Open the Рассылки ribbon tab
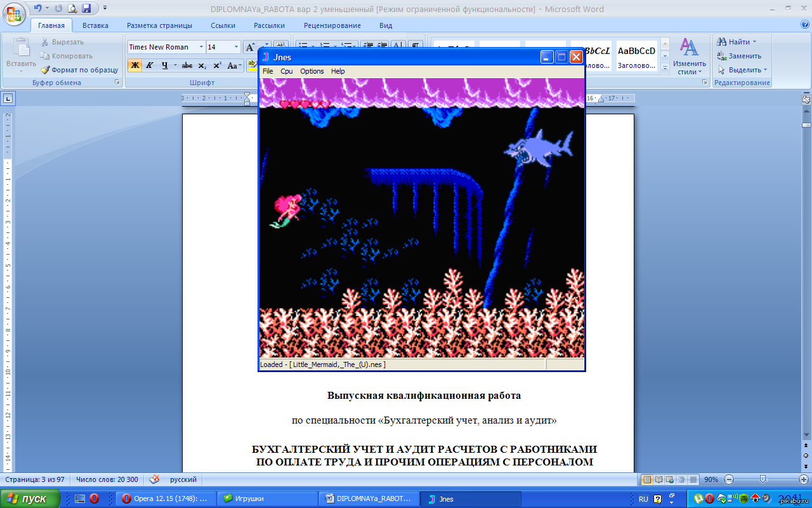812x508 pixels. 269,25
